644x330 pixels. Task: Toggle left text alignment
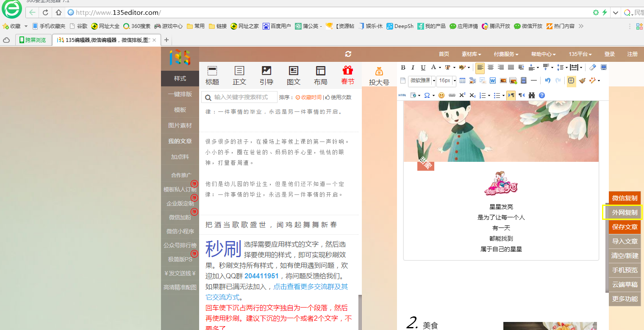(x=480, y=67)
